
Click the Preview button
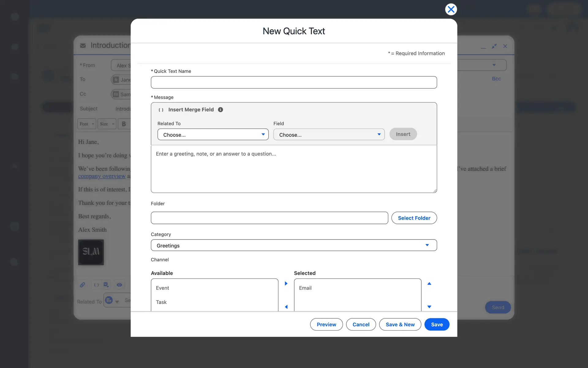click(x=326, y=324)
